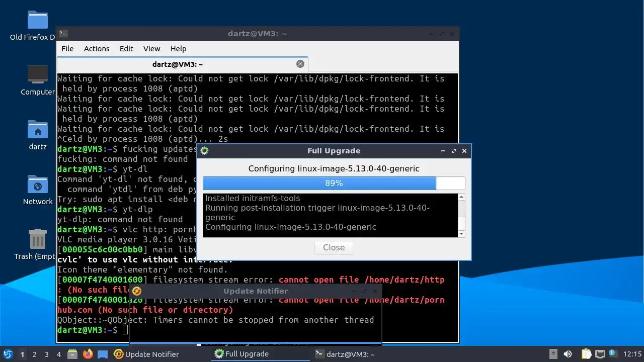Activate Full Upgrade taskbar entry
Image resolution: width=644 pixels, height=362 pixels.
tap(261, 354)
